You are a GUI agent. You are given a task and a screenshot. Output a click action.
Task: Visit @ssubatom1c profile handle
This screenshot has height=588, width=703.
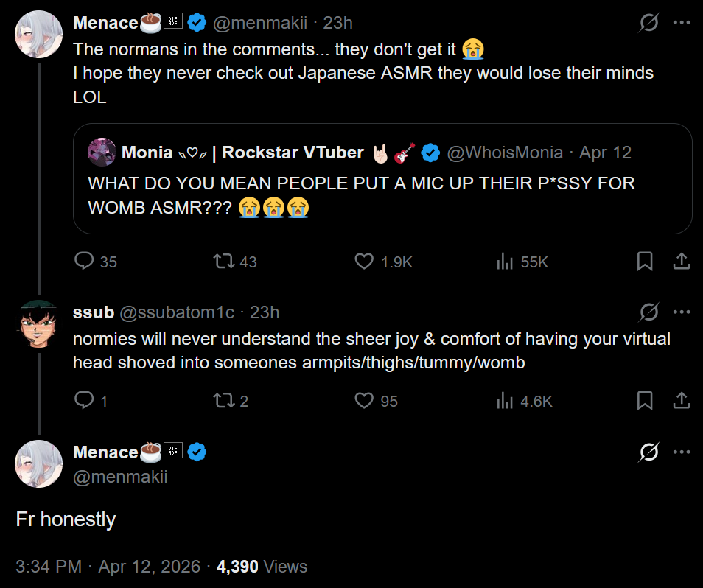[176, 312]
